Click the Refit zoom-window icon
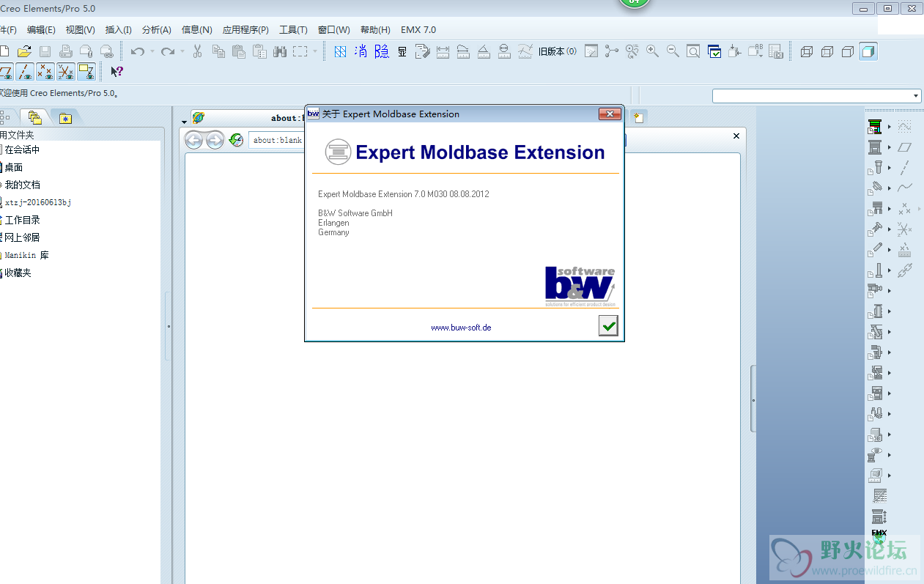Viewport: 924px width, 584px height. coord(693,51)
